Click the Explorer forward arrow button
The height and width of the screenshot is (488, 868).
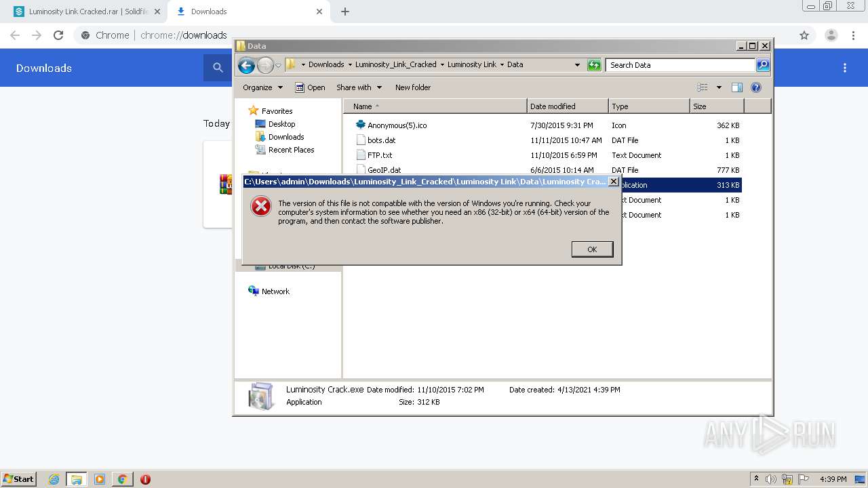point(265,65)
